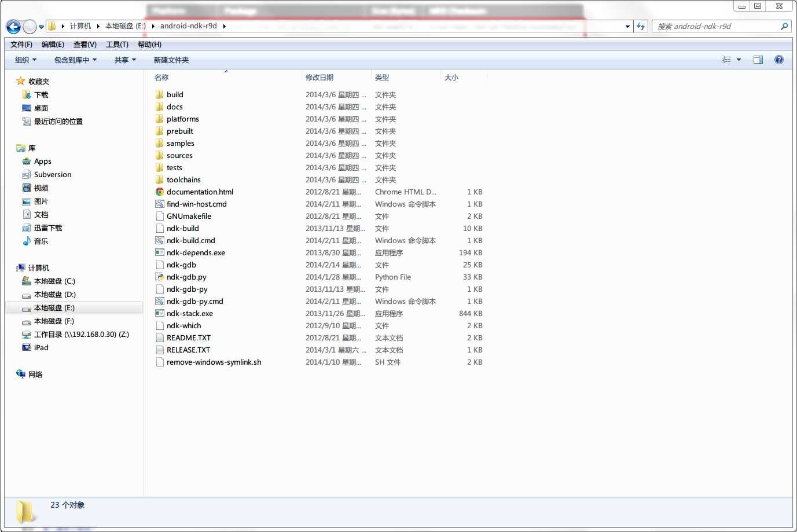Select the 音乐 library icon
Viewport: 797px width, 532px height.
pos(26,241)
